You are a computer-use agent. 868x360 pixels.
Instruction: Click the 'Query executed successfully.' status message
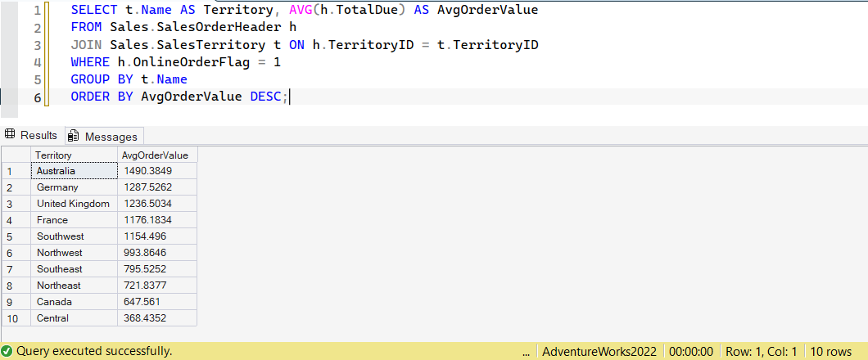[x=94, y=351]
